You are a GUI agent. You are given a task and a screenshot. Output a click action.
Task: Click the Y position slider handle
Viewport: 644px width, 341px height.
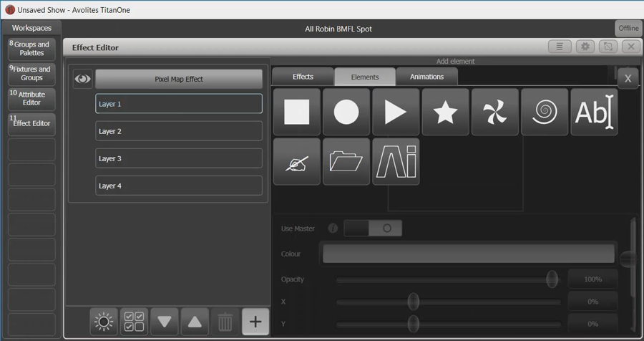413,324
